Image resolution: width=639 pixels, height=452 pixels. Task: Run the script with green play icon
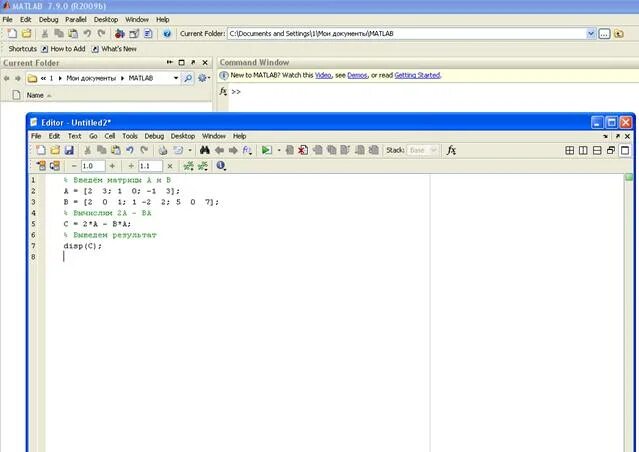pyautogui.click(x=267, y=150)
